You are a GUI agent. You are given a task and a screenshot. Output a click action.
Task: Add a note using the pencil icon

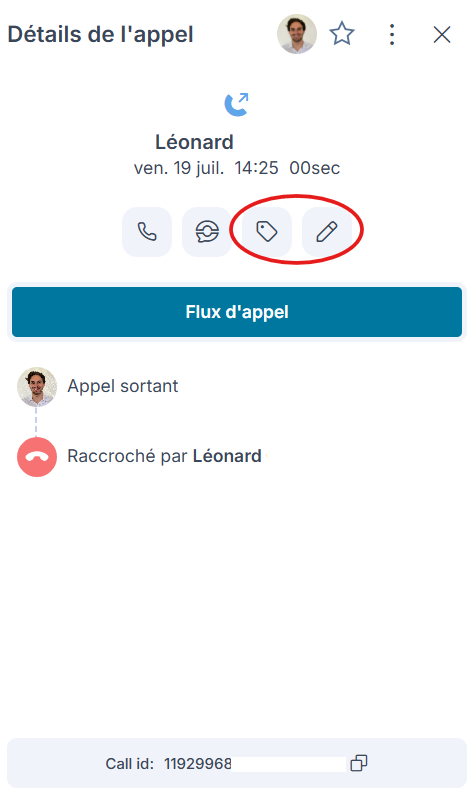point(327,232)
